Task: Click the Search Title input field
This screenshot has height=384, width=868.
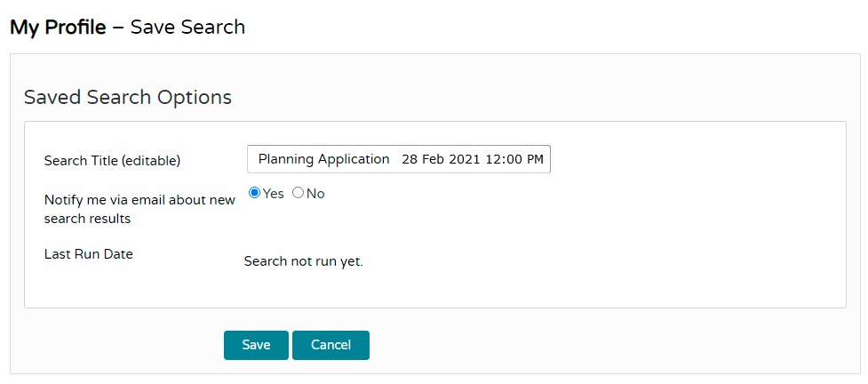Action: [x=398, y=159]
